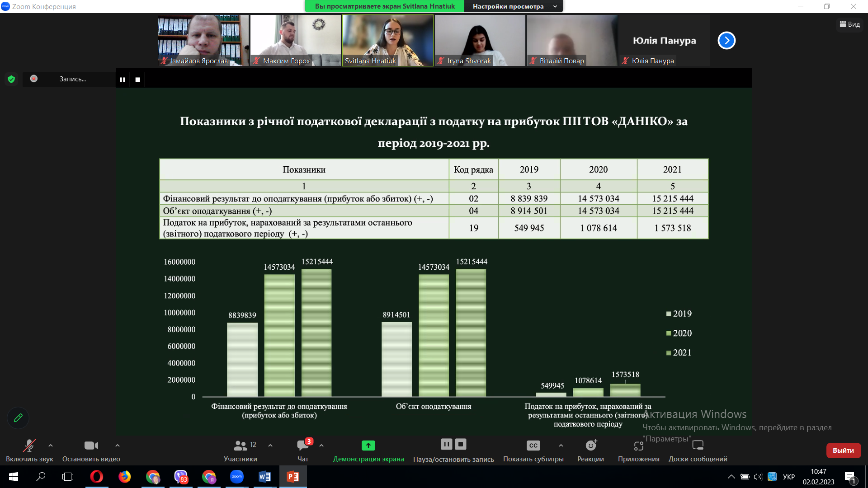Image resolution: width=868 pixels, height=488 pixels.
Task: Click Об'єкт оподаткування axis label
Action: (434, 407)
